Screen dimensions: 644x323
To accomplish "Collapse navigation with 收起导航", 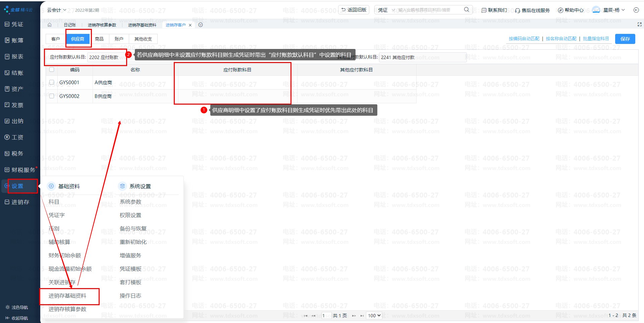I will 17,318.
